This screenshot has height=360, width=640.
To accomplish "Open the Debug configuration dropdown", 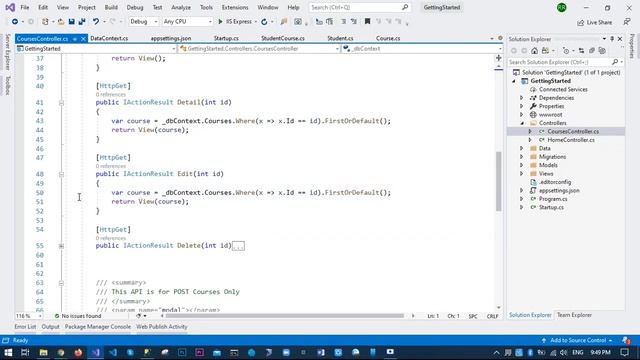I will click(x=144, y=22).
